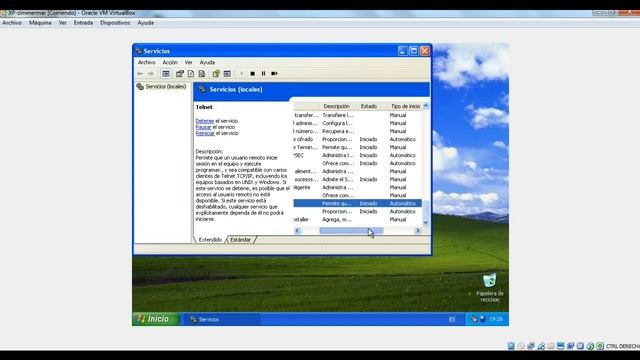The width and height of the screenshot is (640, 360).
Task: Click the Servicios (locales) blue panel header
Action: (x=311, y=89)
